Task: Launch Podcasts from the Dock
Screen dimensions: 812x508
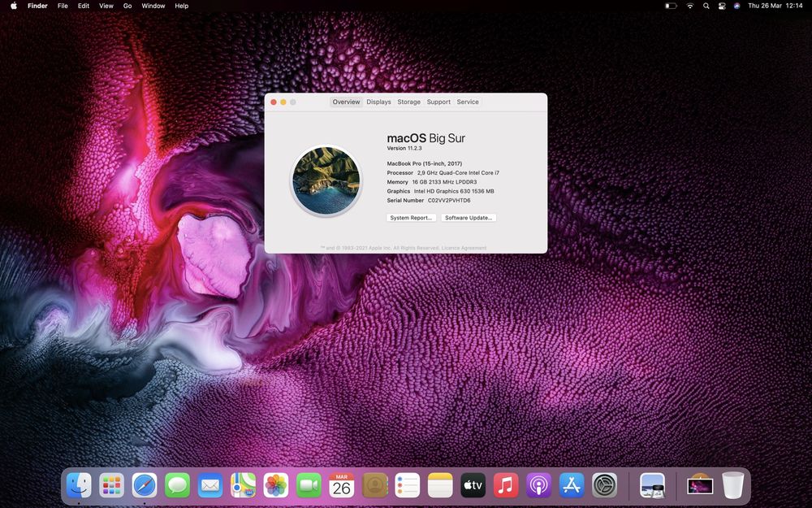Action: pyautogui.click(x=538, y=486)
